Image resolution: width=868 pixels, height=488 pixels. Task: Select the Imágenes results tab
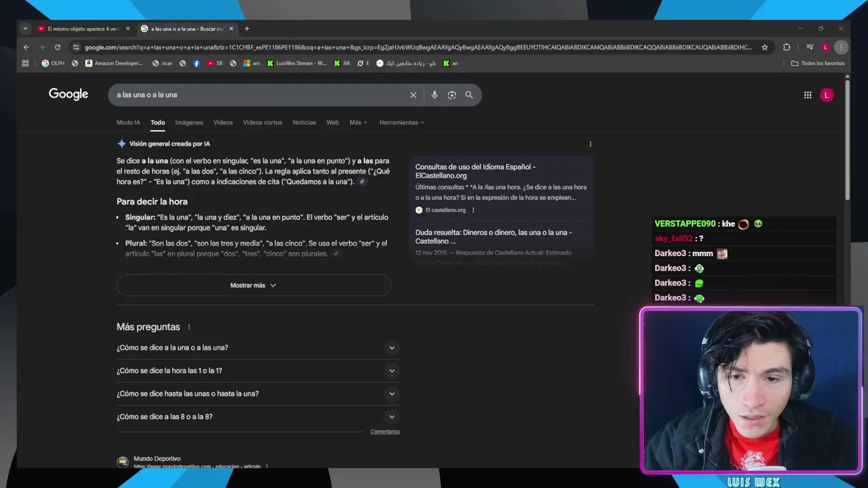coord(189,123)
